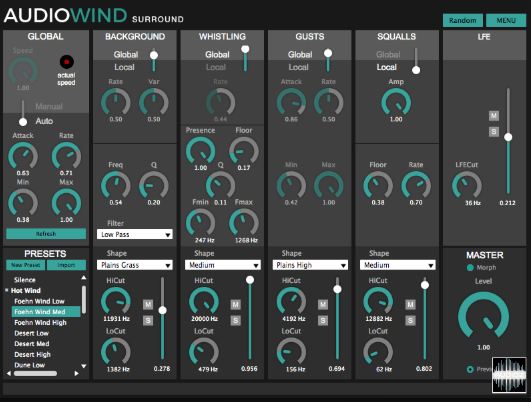The width and height of the screenshot is (531, 402).
Task: Click the red actual speed indicator
Action: 67,62
